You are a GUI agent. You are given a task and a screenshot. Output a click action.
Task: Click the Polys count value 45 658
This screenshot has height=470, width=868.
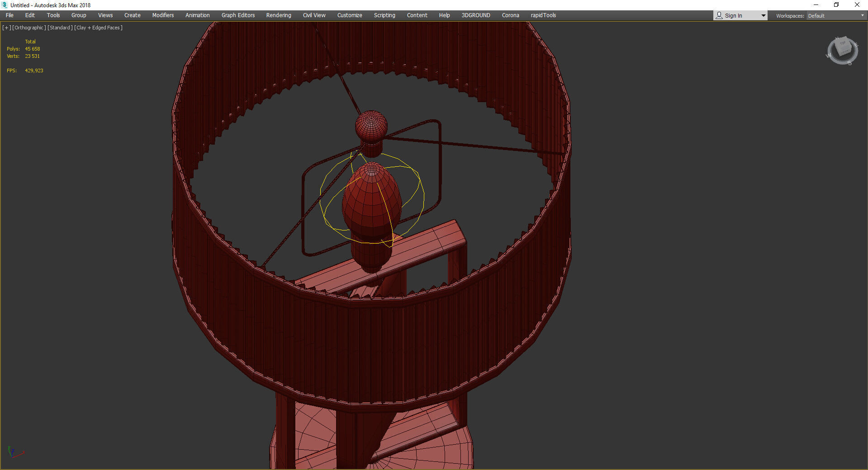(x=33, y=49)
